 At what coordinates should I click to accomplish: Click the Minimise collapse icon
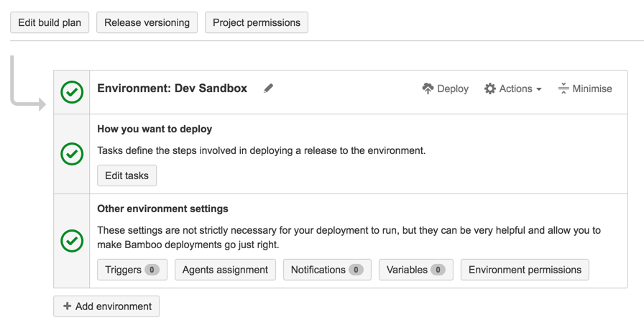click(563, 88)
